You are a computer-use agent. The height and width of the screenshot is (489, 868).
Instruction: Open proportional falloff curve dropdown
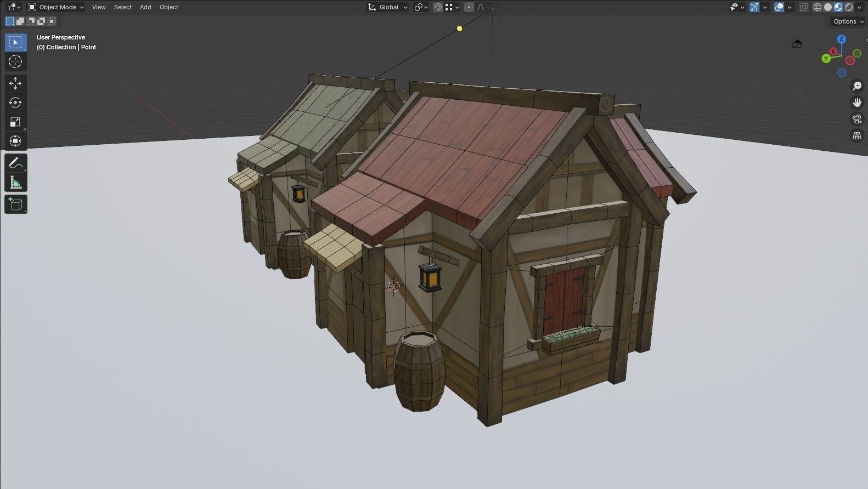483,7
